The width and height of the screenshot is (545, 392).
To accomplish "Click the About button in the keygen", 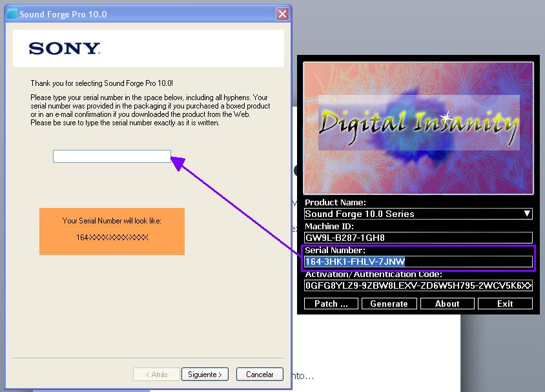I will tap(447, 304).
